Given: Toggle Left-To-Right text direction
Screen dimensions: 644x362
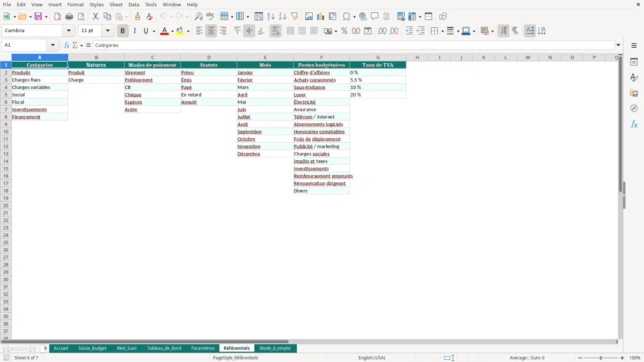Looking at the screenshot, I should tap(503, 31).
